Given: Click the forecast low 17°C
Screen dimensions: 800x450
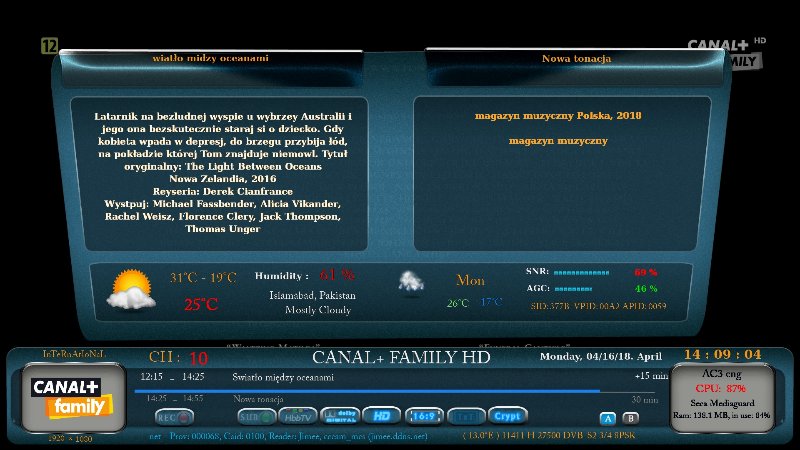Looking at the screenshot, I should (x=491, y=302).
